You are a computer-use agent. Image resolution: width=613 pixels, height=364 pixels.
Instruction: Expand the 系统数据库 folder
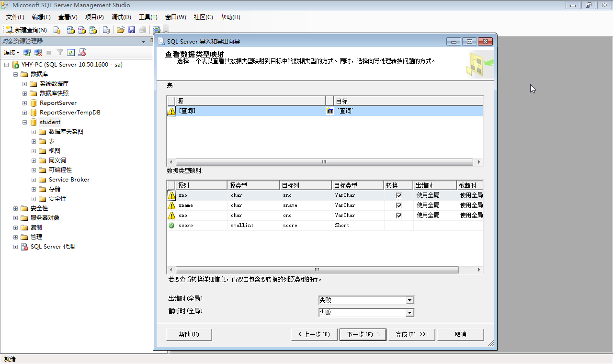click(25, 84)
